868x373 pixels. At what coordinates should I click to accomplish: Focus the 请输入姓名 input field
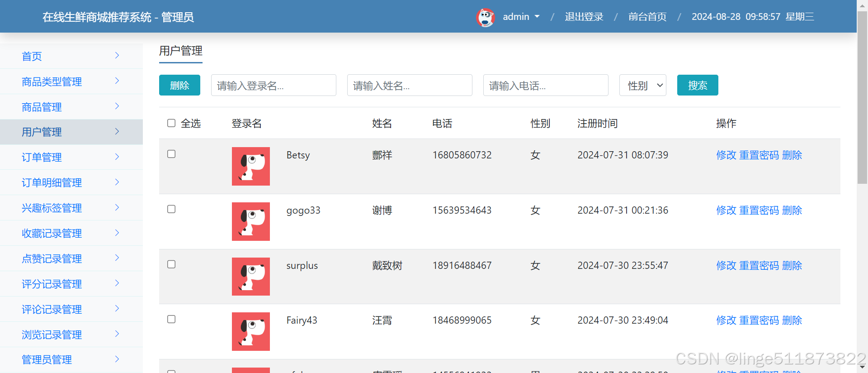point(410,85)
